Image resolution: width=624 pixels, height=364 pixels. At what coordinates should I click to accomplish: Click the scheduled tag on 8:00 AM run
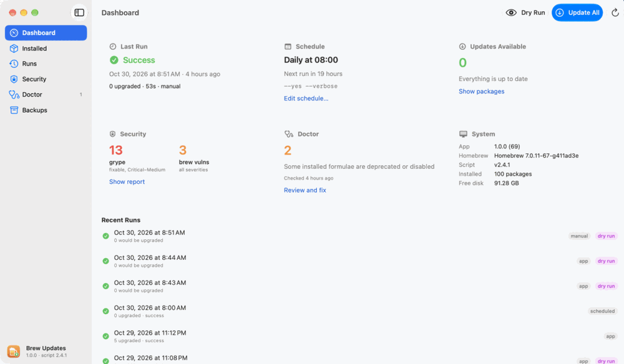[602, 311]
